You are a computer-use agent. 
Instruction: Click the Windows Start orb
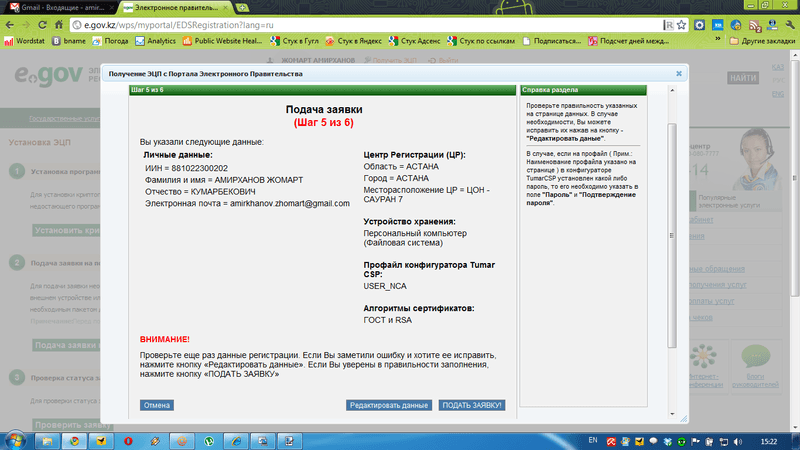(15, 441)
